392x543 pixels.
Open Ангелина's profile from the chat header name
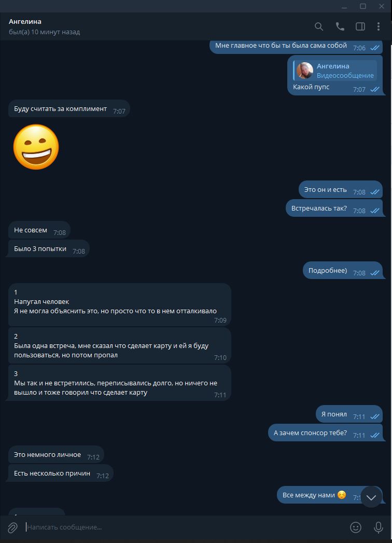click(x=25, y=21)
